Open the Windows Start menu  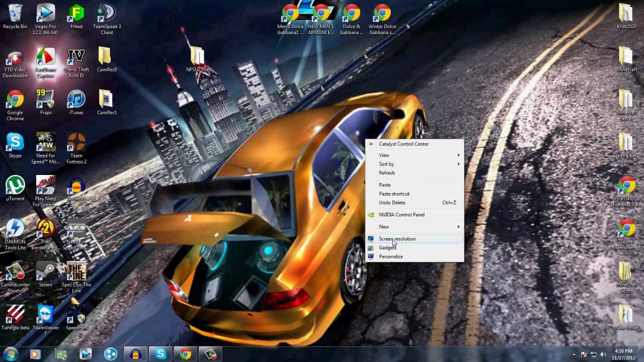pyautogui.click(x=10, y=354)
